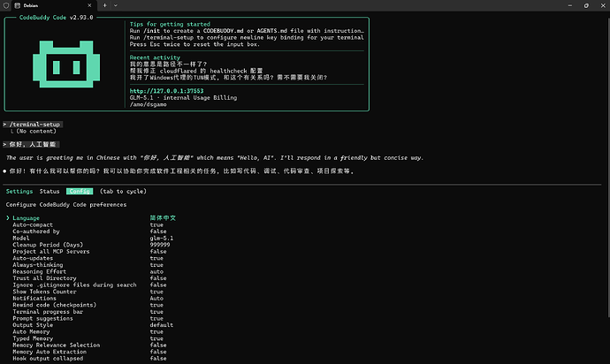Click the 'Tips for getting started' heading
Image resolution: width=610 pixels, height=364 pixels.
(170, 24)
